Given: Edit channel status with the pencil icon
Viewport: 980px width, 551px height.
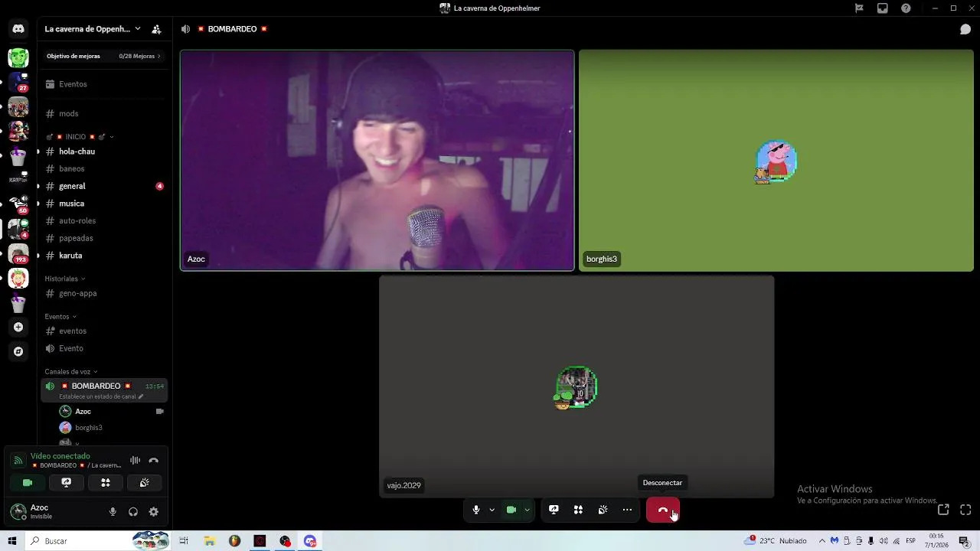Looking at the screenshot, I should [140, 396].
